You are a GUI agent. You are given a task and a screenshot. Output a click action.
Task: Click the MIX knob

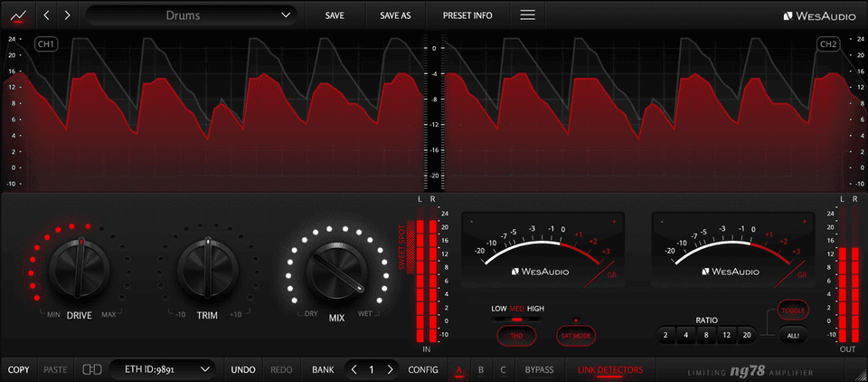tap(336, 272)
